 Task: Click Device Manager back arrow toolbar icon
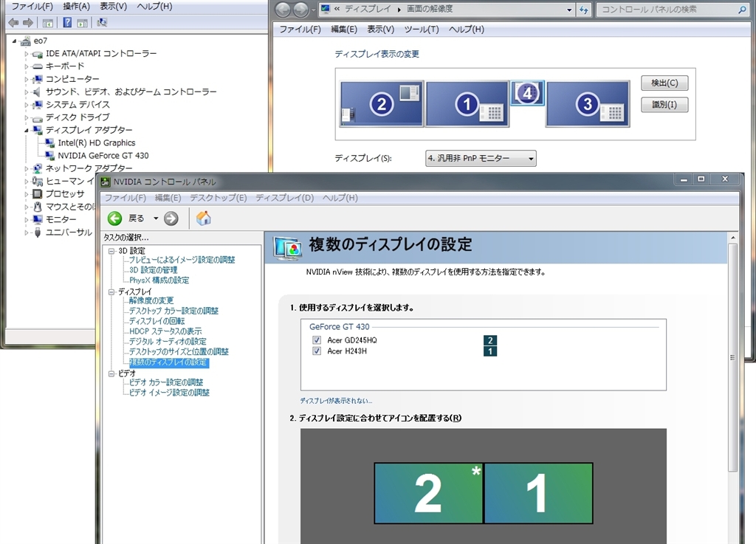coord(13,23)
